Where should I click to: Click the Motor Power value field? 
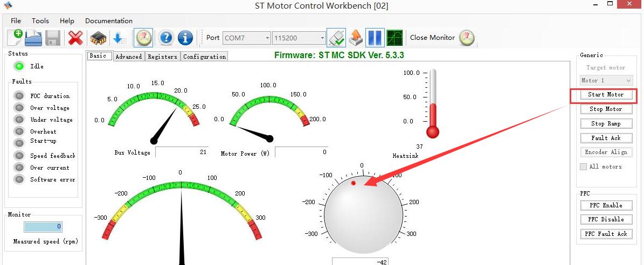[301, 152]
